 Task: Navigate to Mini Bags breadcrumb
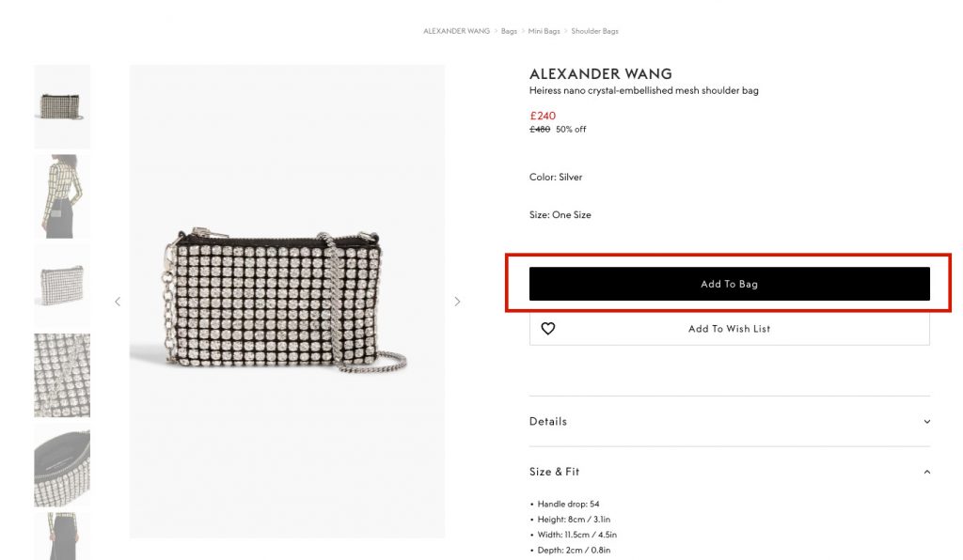(x=544, y=31)
